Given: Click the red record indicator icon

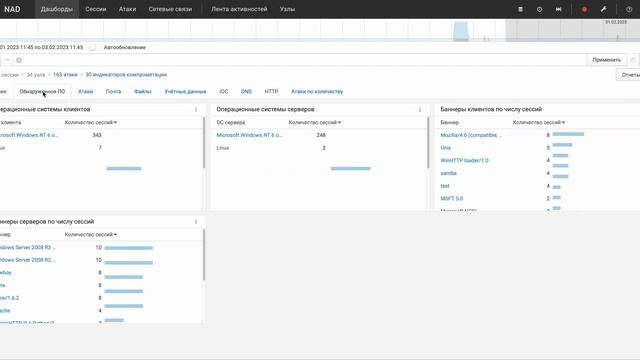Looking at the screenshot, I should coord(584,9).
